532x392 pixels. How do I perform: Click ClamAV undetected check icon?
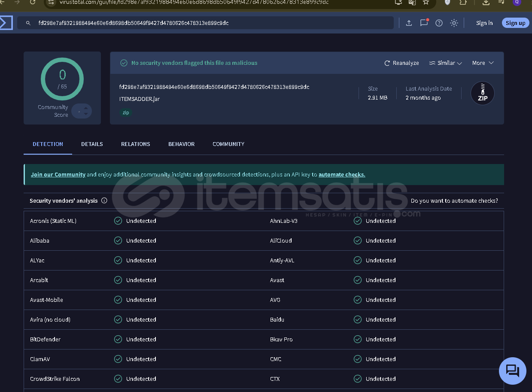click(118, 359)
